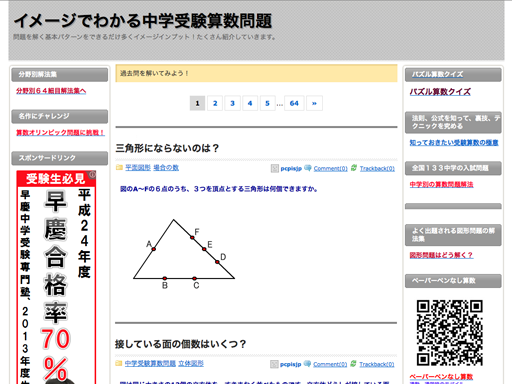Click trackback icon in first post

[354, 168]
